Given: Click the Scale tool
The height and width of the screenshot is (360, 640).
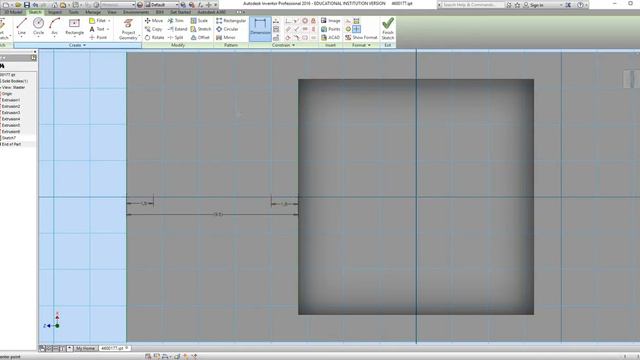Looking at the screenshot, I should click(x=199, y=20).
